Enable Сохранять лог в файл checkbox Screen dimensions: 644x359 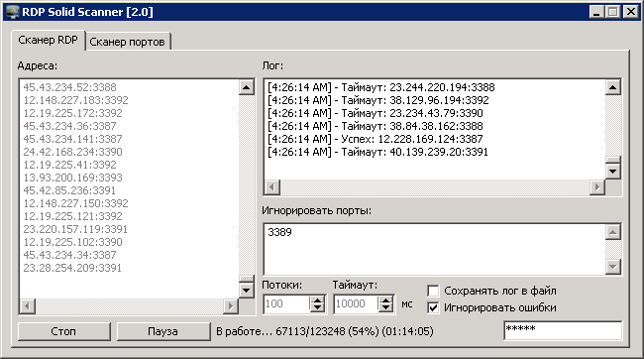click(433, 292)
